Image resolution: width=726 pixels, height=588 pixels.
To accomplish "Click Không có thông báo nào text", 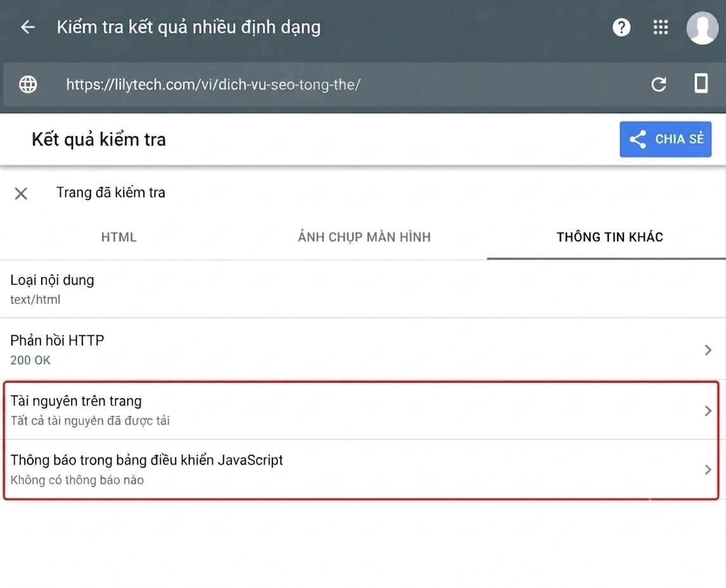I will [x=77, y=480].
